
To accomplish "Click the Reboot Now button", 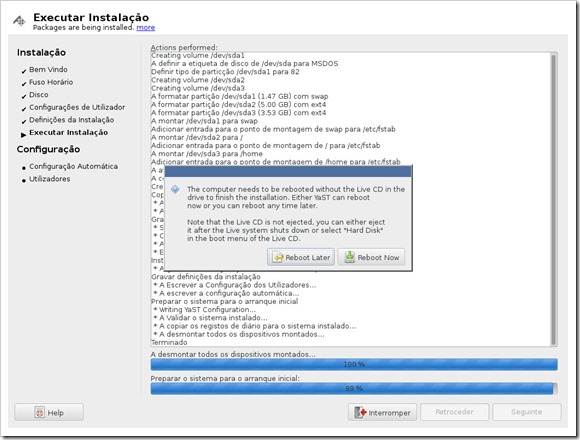I will pyautogui.click(x=371, y=257).
